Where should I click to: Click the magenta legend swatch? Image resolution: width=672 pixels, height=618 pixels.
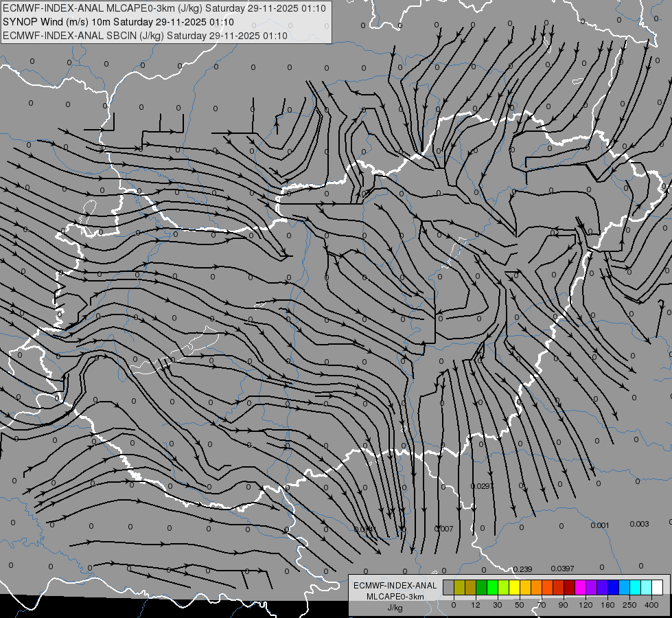click(x=580, y=587)
